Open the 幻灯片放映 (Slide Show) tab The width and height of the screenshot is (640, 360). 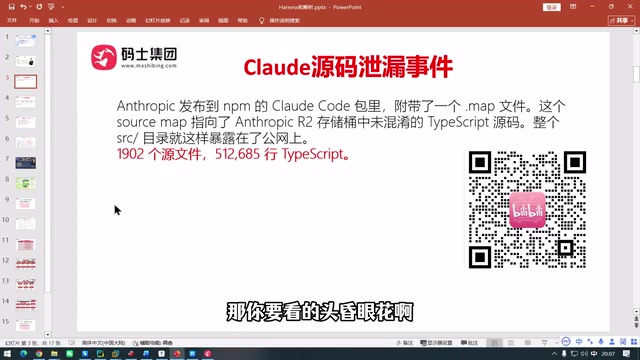tap(158, 20)
